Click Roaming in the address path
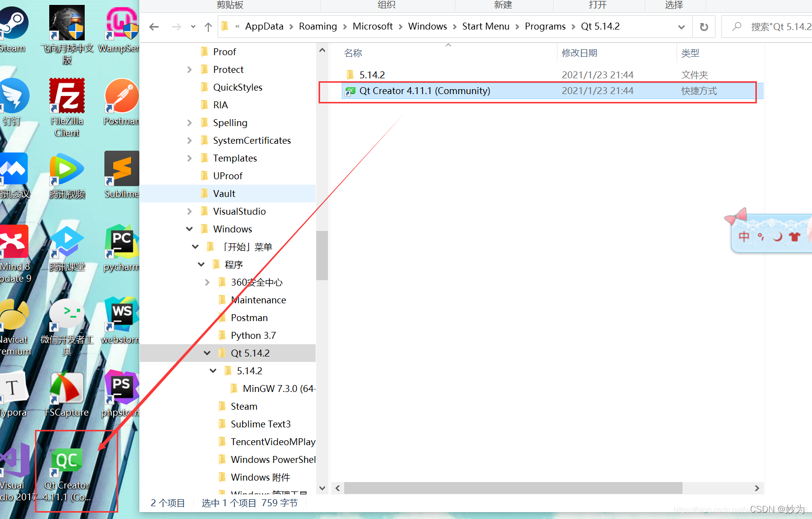 [318, 27]
